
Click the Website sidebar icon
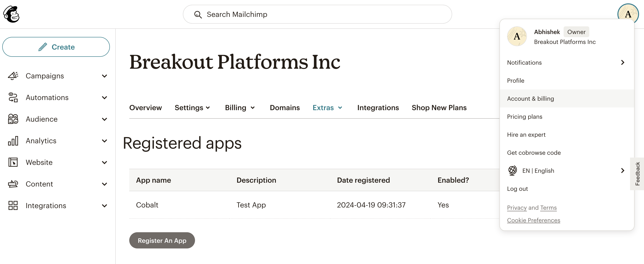[13, 162]
